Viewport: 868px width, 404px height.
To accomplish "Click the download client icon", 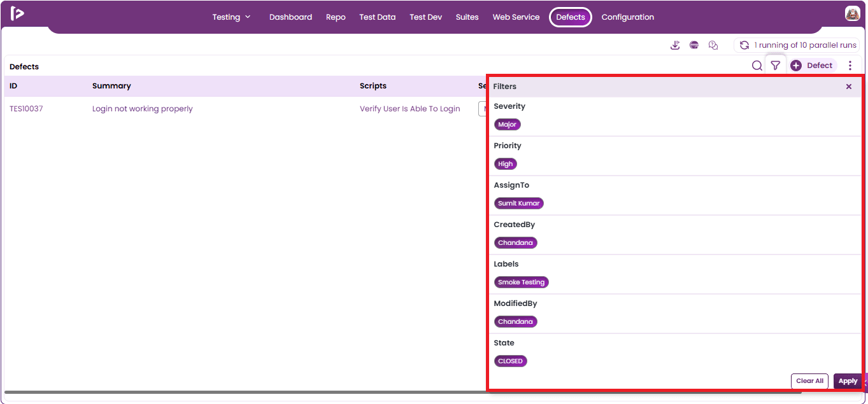I will click(x=675, y=45).
